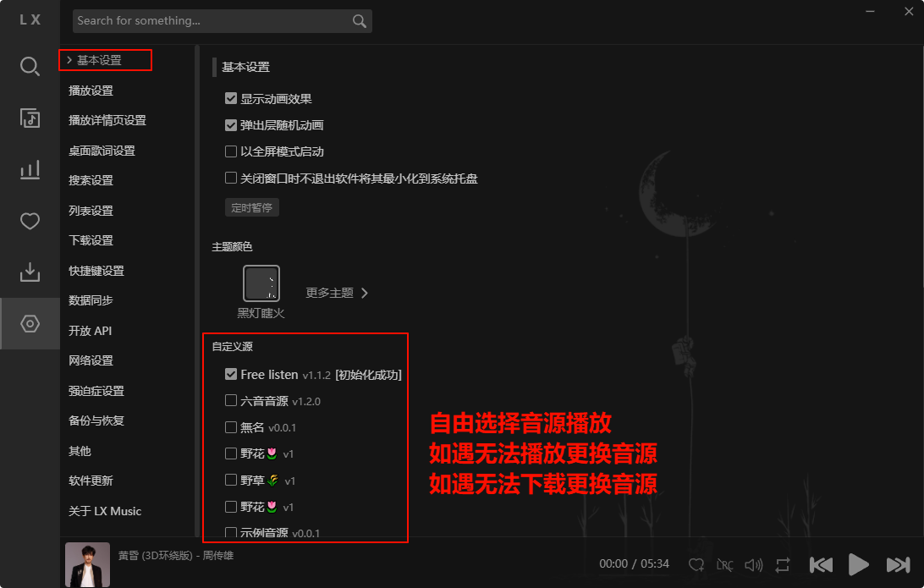Skip to the next track
Viewport: 924px width, 588px height.
pyautogui.click(x=898, y=564)
